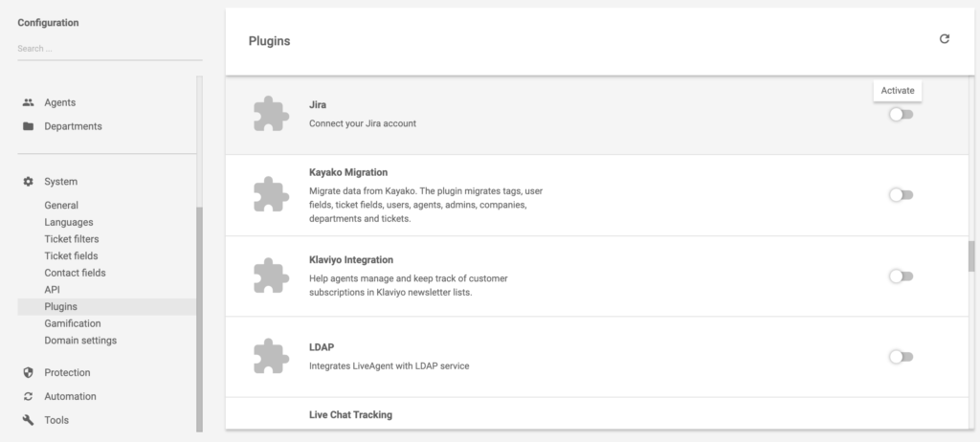Activate the Jira plugin toggle

coord(902,115)
